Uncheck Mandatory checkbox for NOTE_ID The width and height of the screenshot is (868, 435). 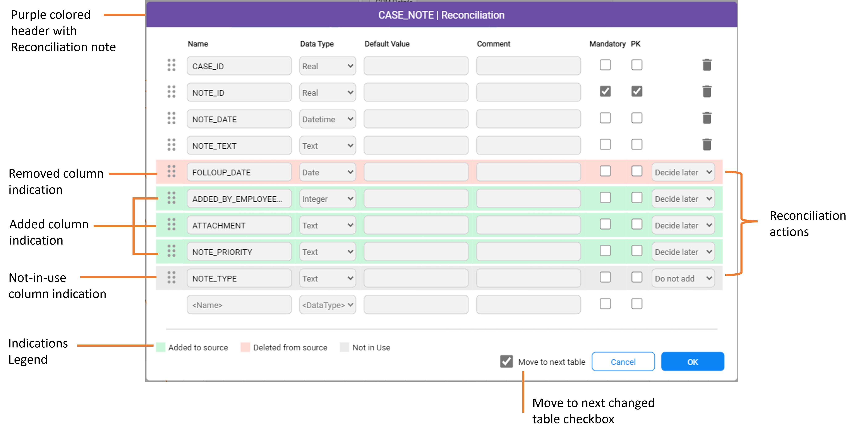tap(605, 91)
